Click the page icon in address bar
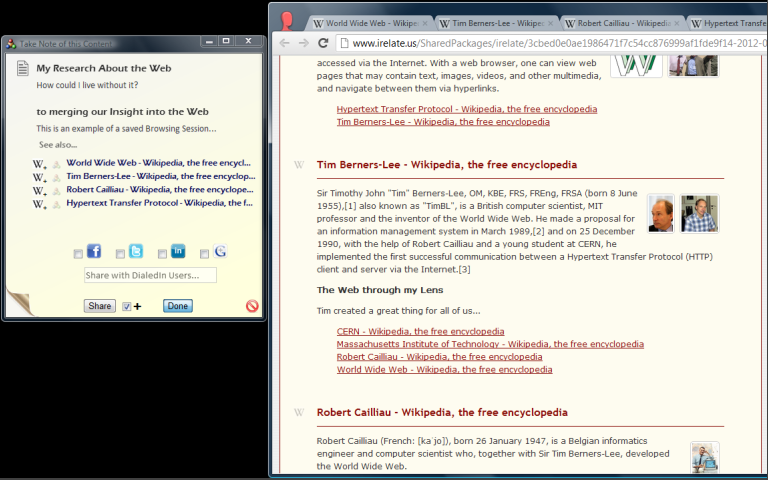Viewport: 768px width, 480px height. [x=344, y=43]
